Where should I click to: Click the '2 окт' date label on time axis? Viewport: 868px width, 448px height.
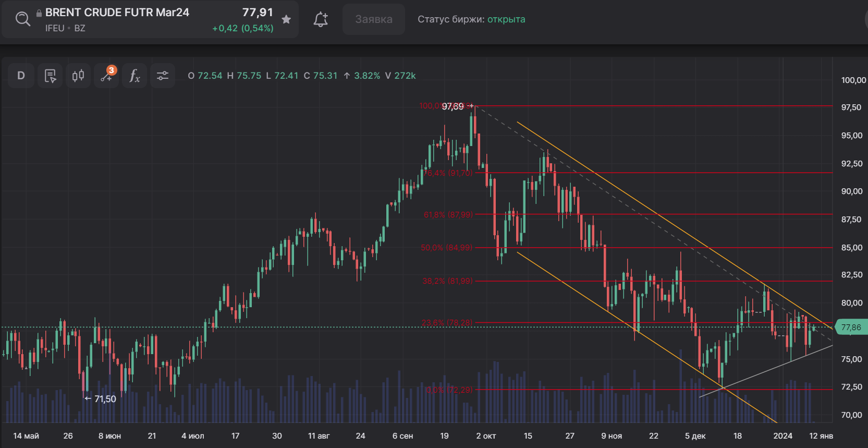[x=486, y=436]
